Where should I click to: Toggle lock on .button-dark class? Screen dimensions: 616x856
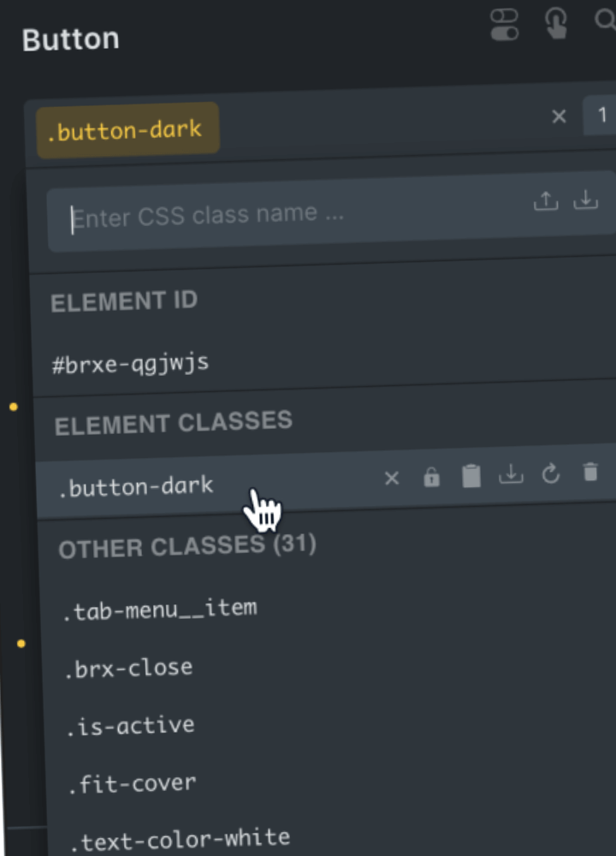coord(431,478)
